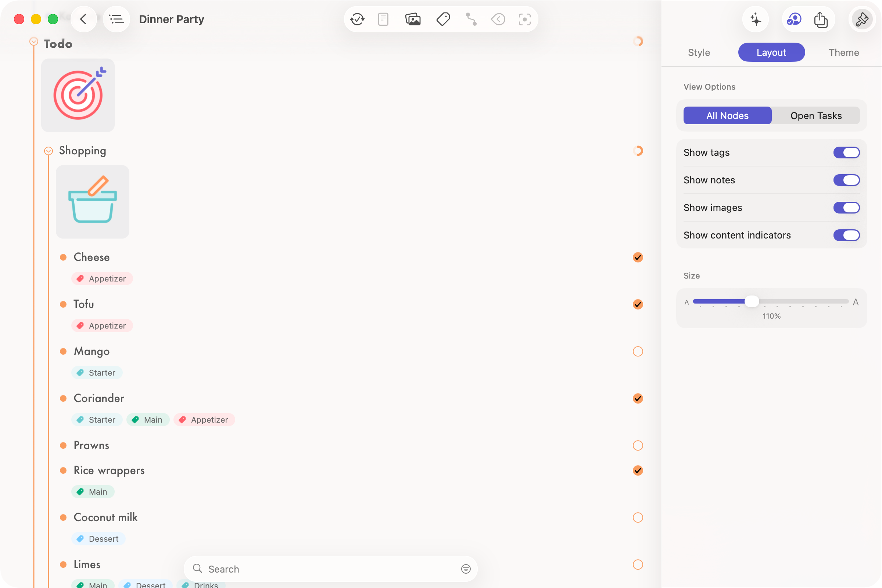Uncheck the Coriander task checkbox

638,398
